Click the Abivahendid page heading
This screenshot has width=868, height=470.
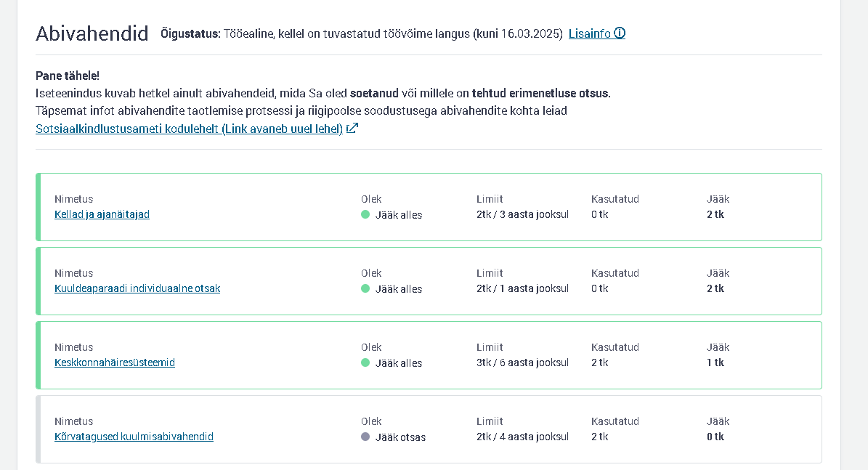92,33
